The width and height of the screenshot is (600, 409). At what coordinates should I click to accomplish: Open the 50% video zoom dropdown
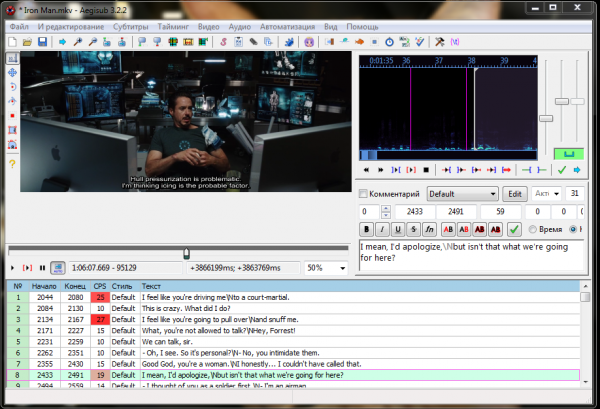click(326, 268)
